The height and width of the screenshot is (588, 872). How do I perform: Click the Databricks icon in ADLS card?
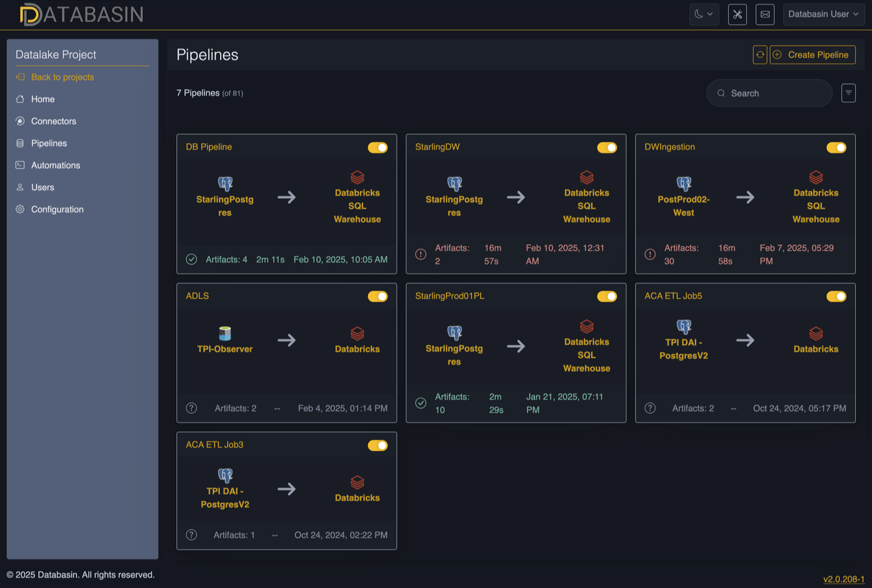pyautogui.click(x=358, y=333)
